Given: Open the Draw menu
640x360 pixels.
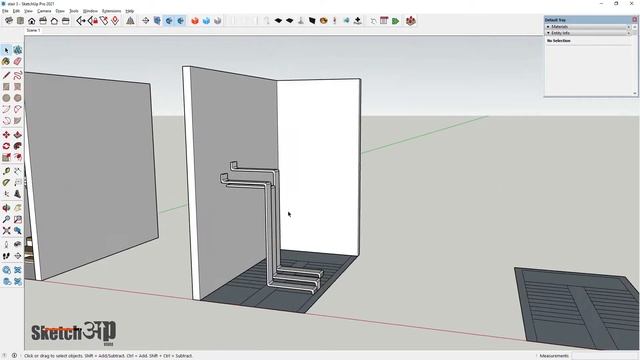Looking at the screenshot, I should (60, 11).
